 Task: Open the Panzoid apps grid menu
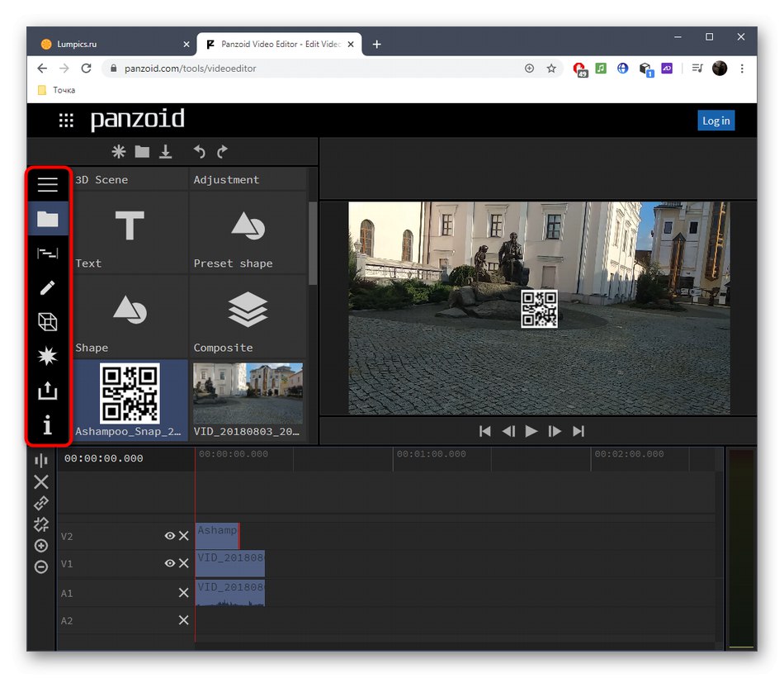[66, 121]
